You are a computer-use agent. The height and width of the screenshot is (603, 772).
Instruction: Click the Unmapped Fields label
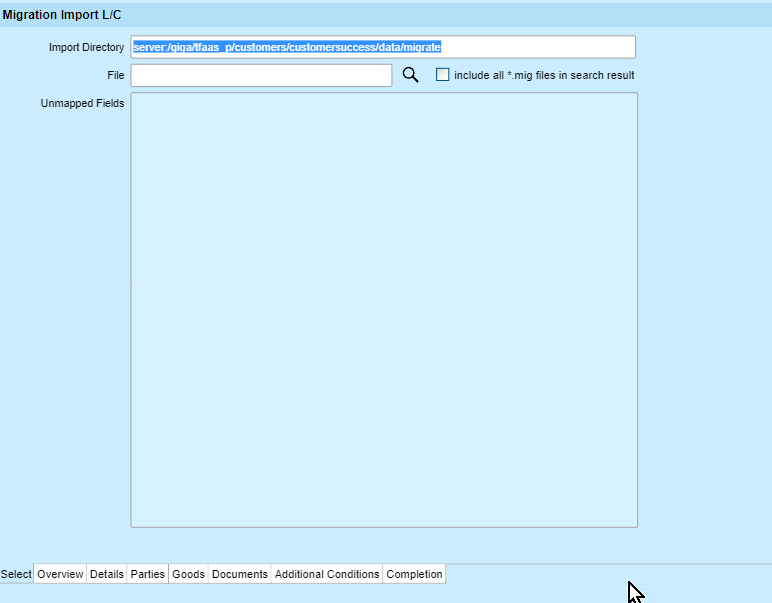[x=82, y=103]
